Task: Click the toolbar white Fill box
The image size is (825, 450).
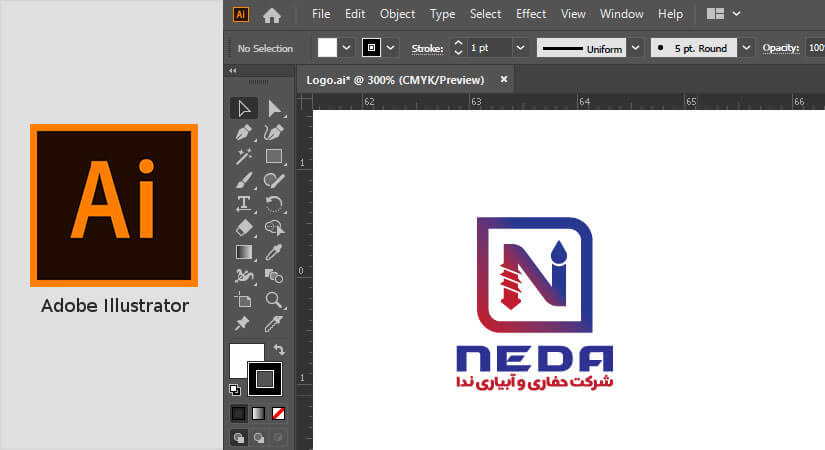Action: coord(243,356)
